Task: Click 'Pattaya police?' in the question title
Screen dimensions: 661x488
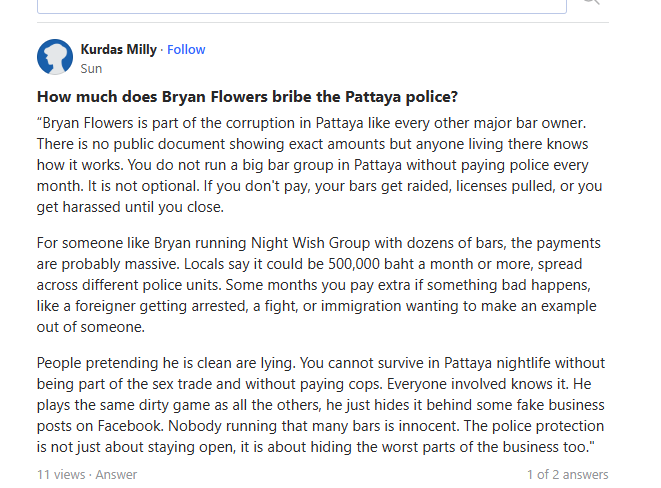Action: [401, 97]
